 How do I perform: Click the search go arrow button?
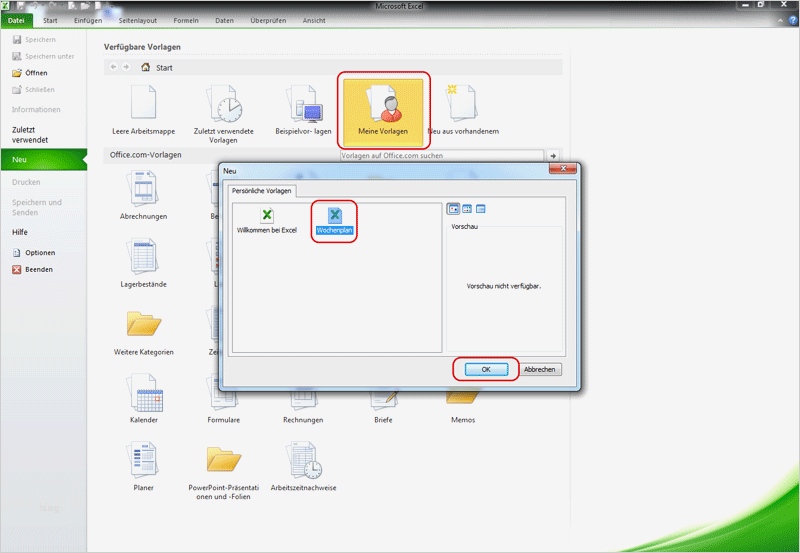[x=553, y=156]
